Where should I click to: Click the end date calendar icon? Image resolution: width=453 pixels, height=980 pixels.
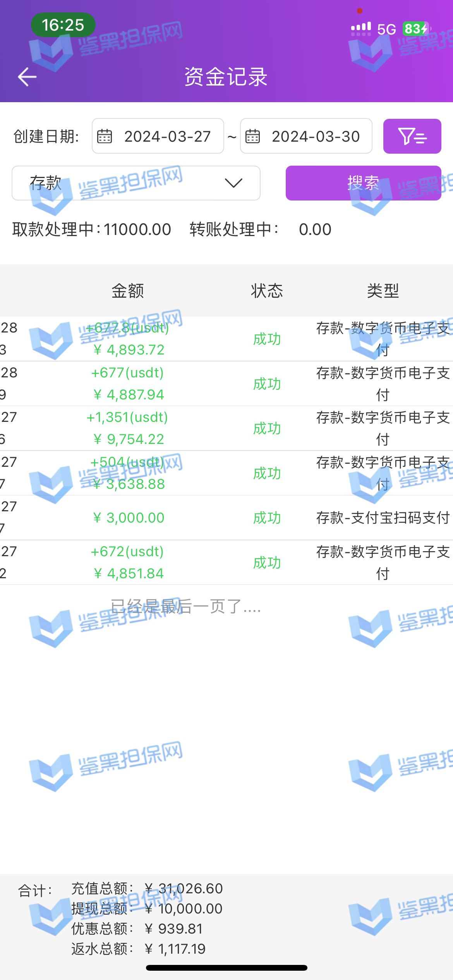pyautogui.click(x=253, y=137)
